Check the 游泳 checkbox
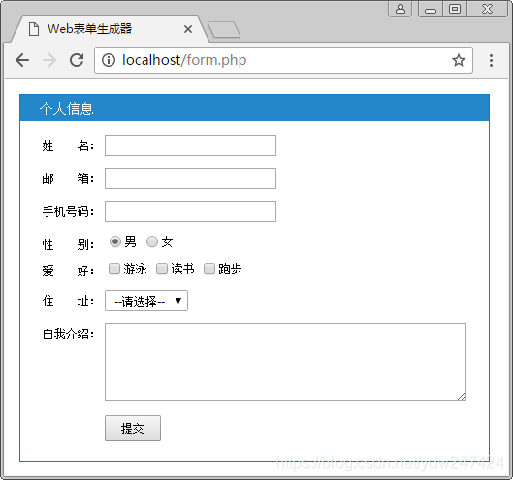 [114, 269]
